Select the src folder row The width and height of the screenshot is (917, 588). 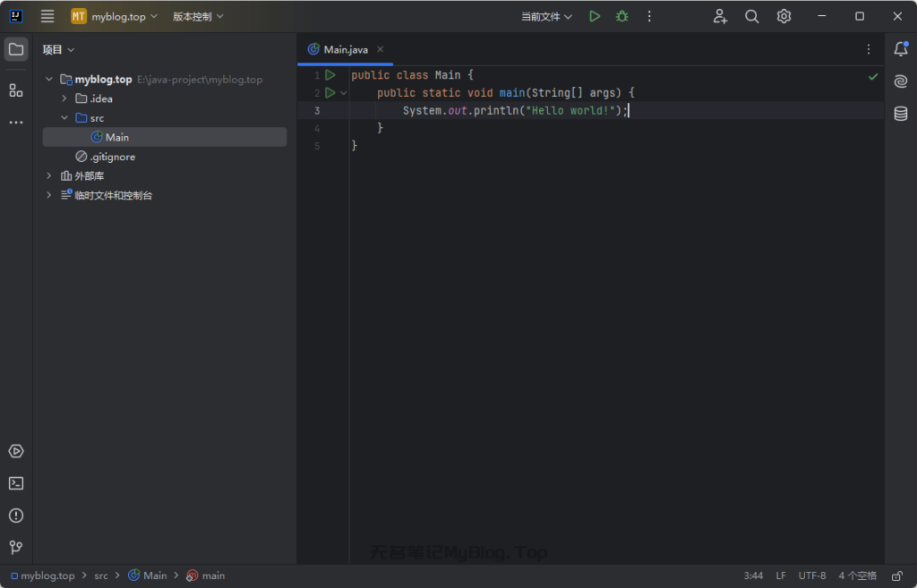pyautogui.click(x=165, y=117)
